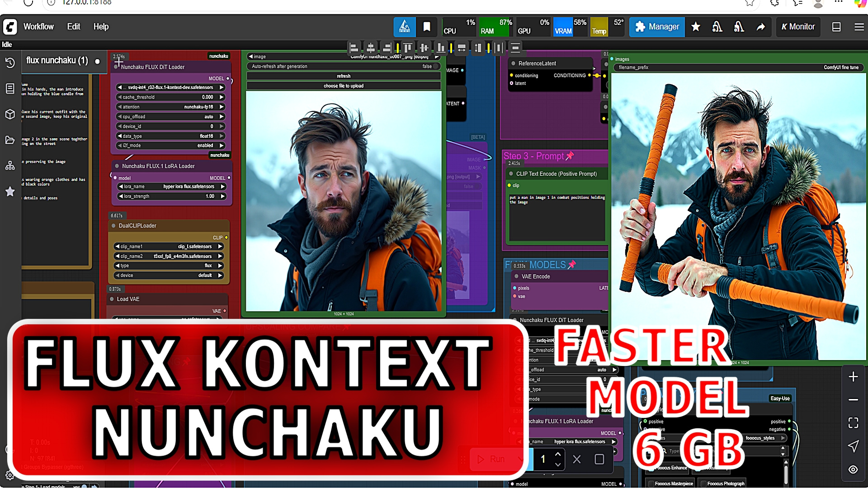The height and width of the screenshot is (488, 868).
Task: Click refresh in Load Image node
Action: tap(344, 76)
